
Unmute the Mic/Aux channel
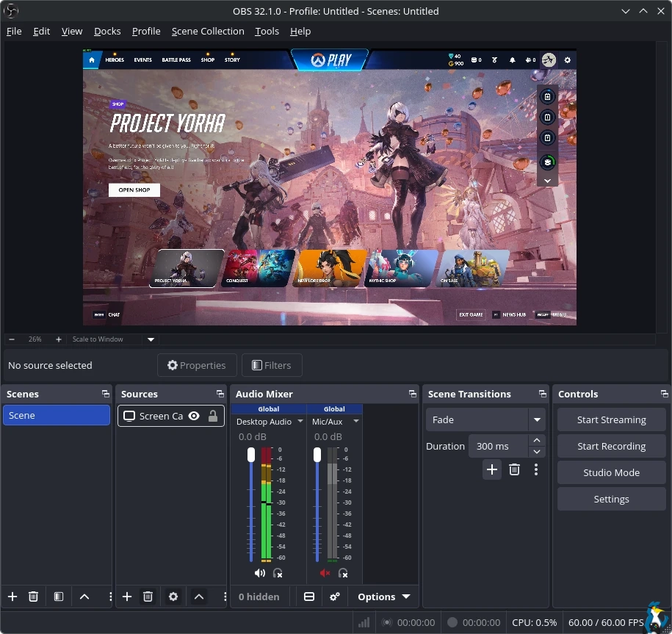pos(325,573)
